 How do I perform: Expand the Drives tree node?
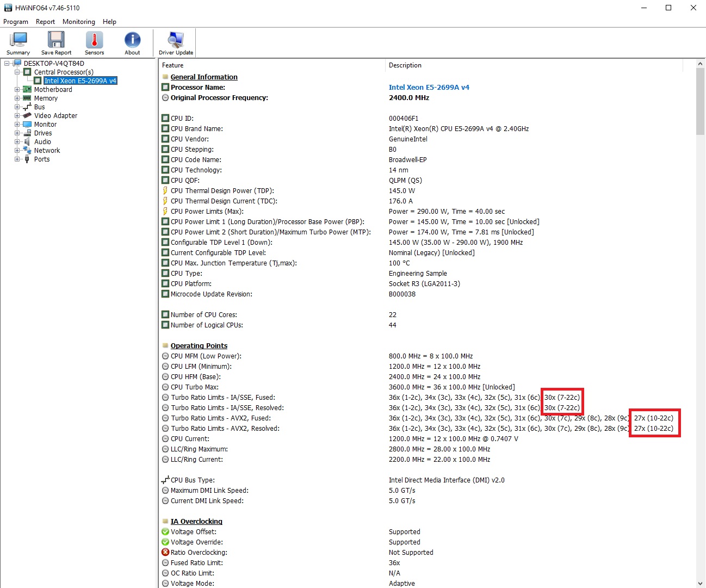[17, 133]
